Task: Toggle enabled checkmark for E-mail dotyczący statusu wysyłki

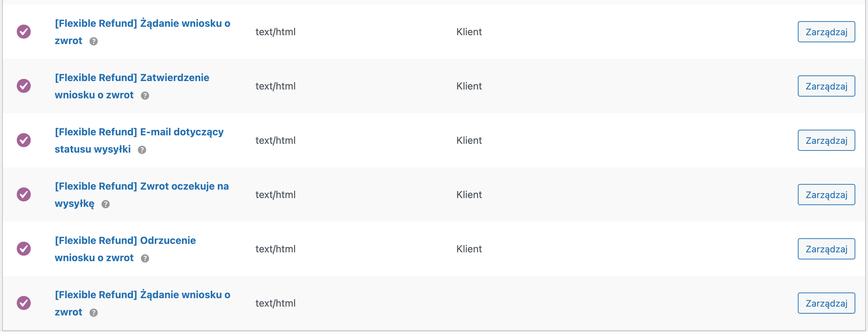Action: (24, 140)
